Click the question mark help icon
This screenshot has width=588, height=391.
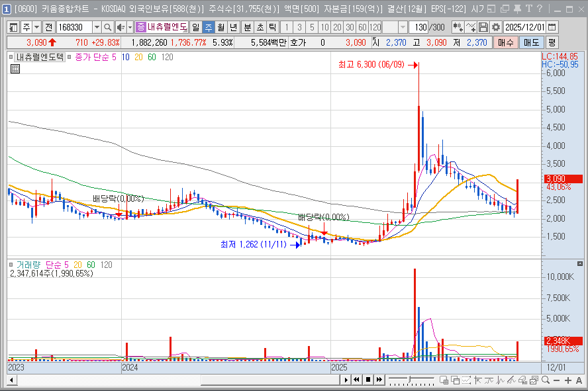(x=540, y=9)
